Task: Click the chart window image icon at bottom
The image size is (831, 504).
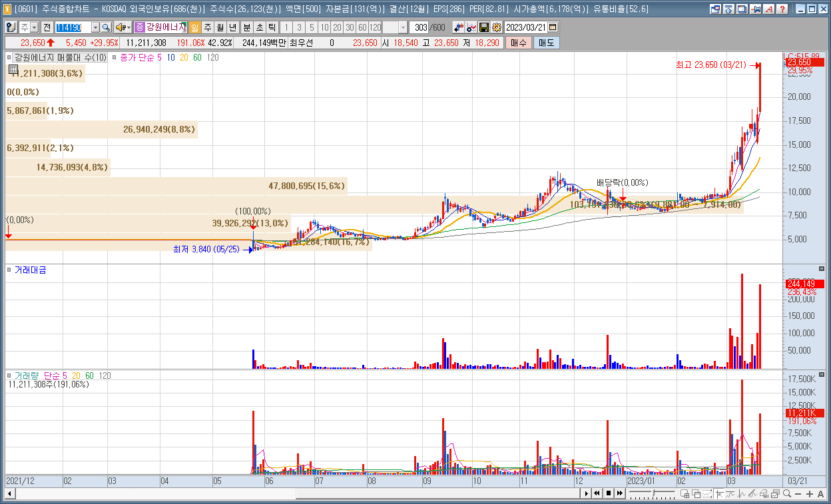Action: tap(776, 493)
